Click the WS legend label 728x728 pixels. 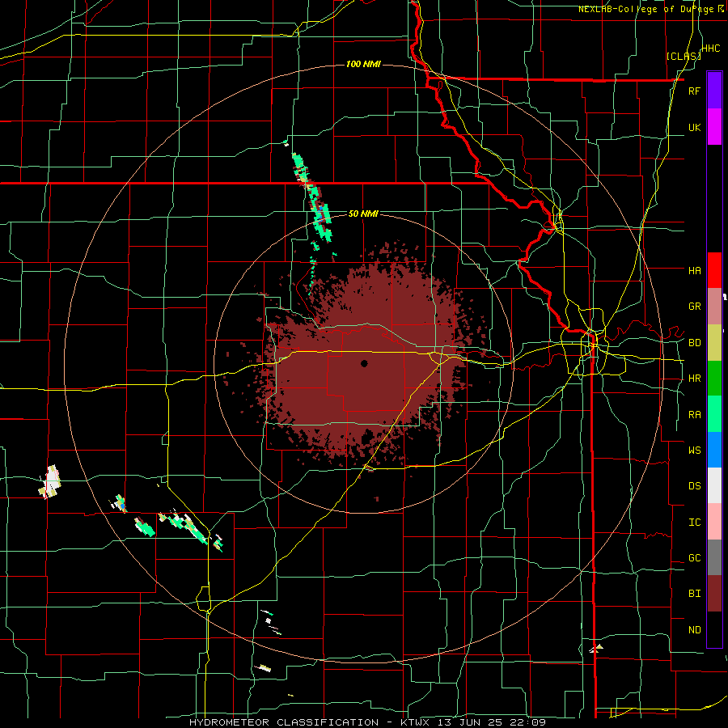click(694, 451)
